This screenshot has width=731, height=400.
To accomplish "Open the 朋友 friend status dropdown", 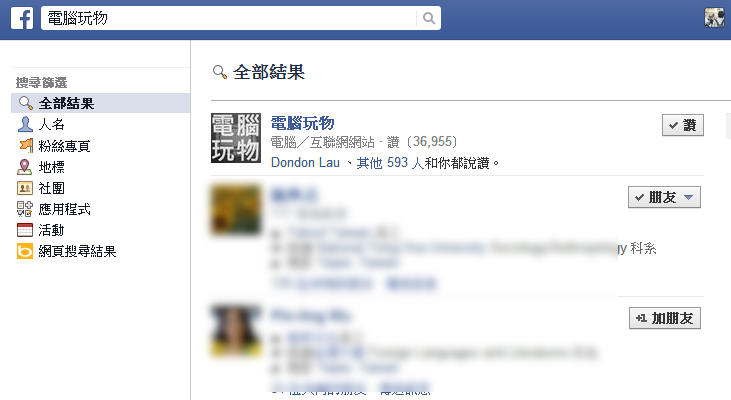I will (664, 197).
